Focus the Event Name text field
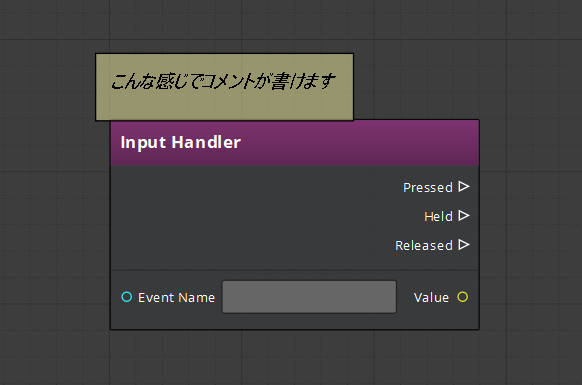 click(309, 297)
